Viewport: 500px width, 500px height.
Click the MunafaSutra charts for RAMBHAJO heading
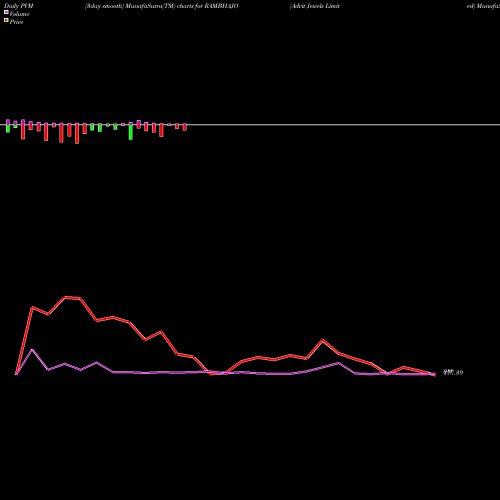coord(162,6)
